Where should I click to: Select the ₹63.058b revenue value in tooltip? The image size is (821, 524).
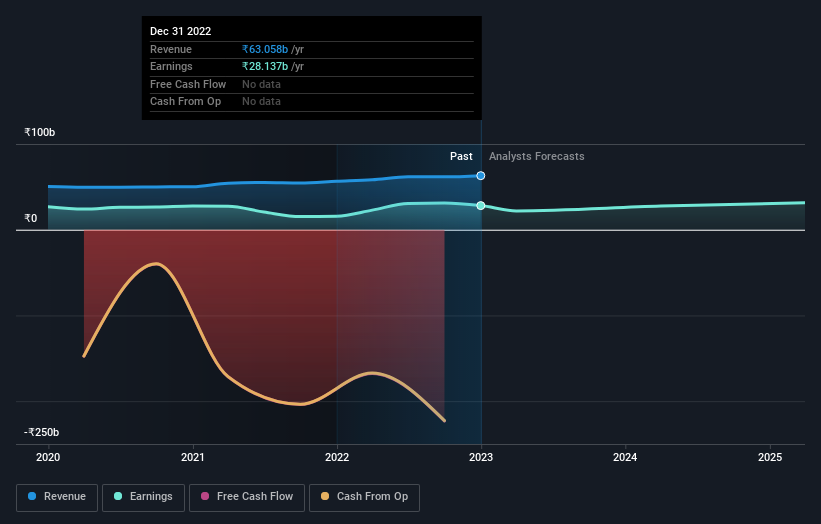tap(265, 49)
